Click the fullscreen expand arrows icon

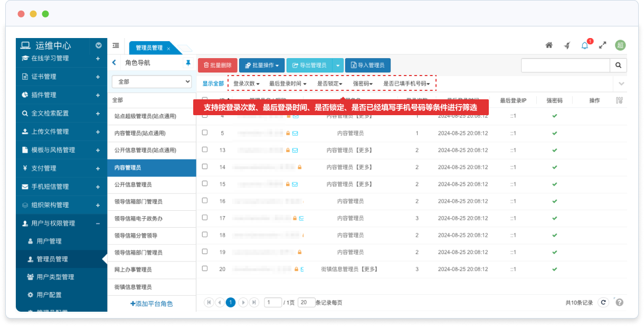(602, 45)
